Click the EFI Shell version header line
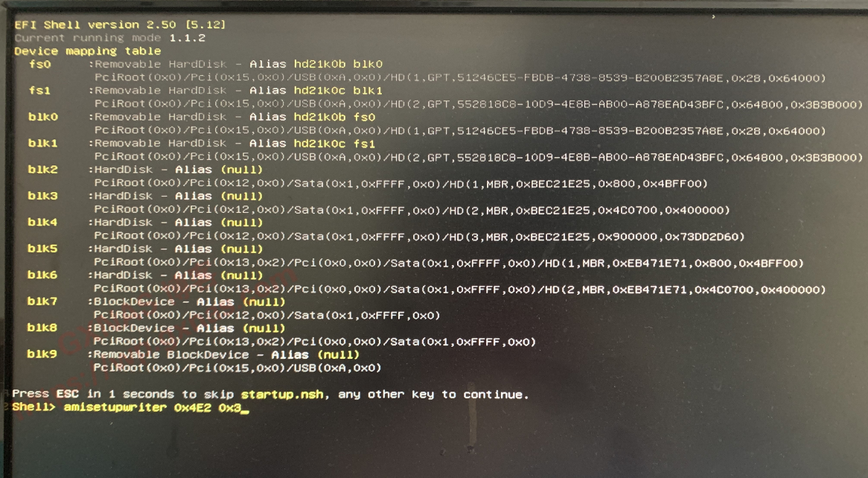This screenshot has width=868, height=478. coord(120,25)
